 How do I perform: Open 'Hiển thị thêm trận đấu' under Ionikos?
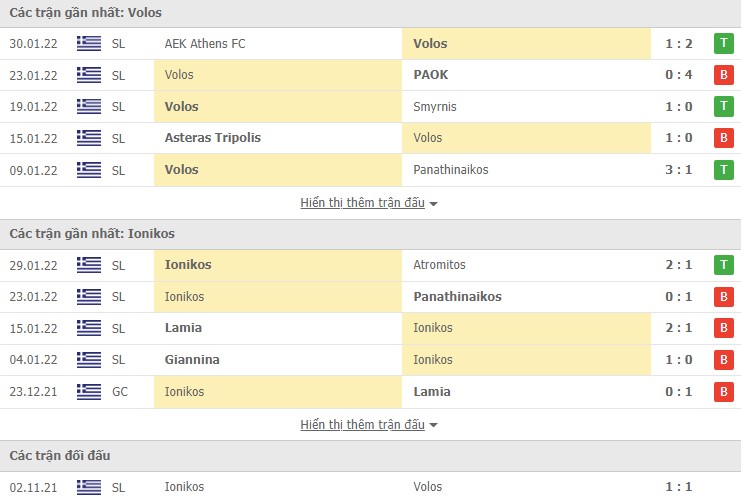coord(362,425)
